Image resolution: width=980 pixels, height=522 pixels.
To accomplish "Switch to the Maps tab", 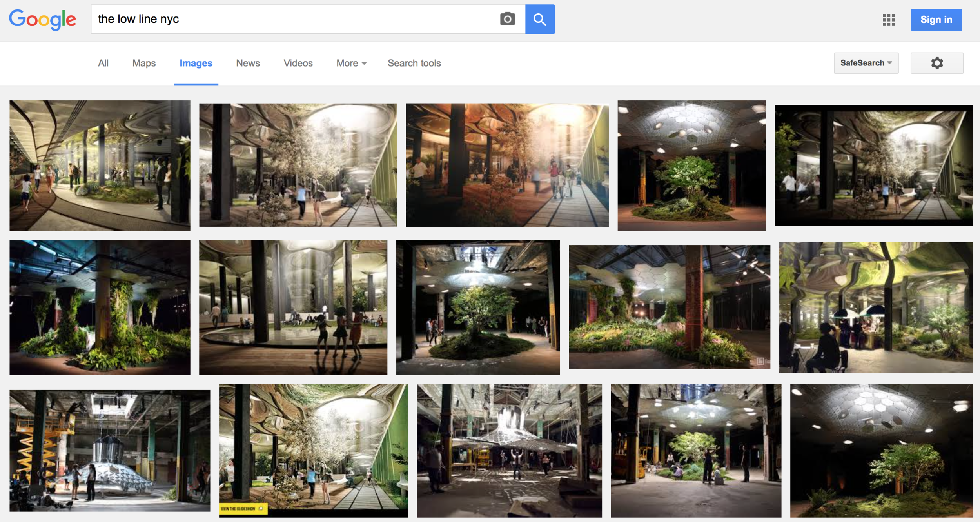I will 144,63.
